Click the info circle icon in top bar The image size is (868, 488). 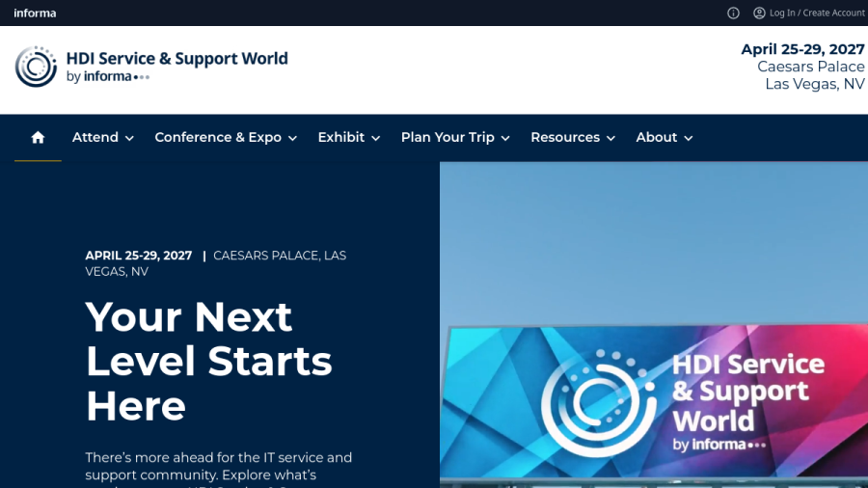click(x=733, y=13)
